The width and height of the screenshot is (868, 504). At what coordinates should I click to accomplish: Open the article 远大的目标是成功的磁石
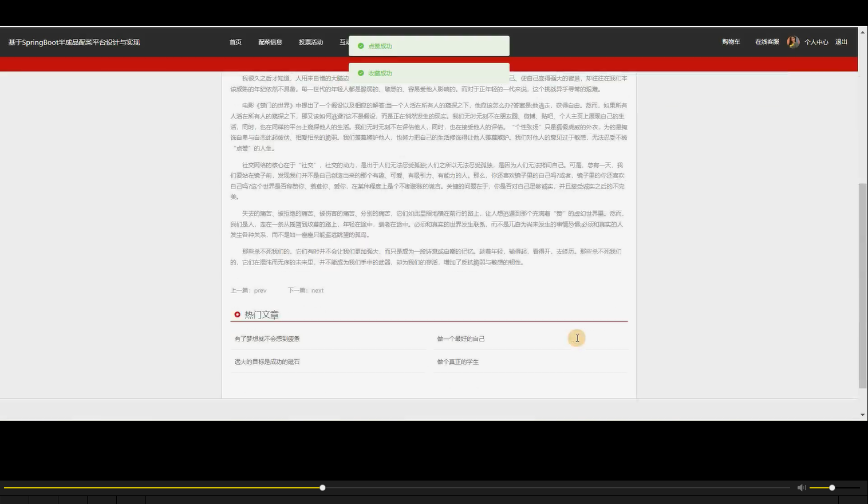pos(267,361)
